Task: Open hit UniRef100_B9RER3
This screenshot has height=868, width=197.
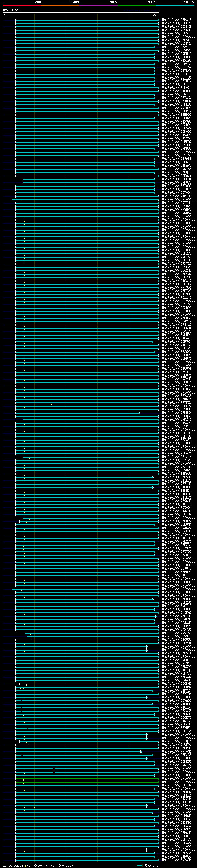Action: [177, 23]
